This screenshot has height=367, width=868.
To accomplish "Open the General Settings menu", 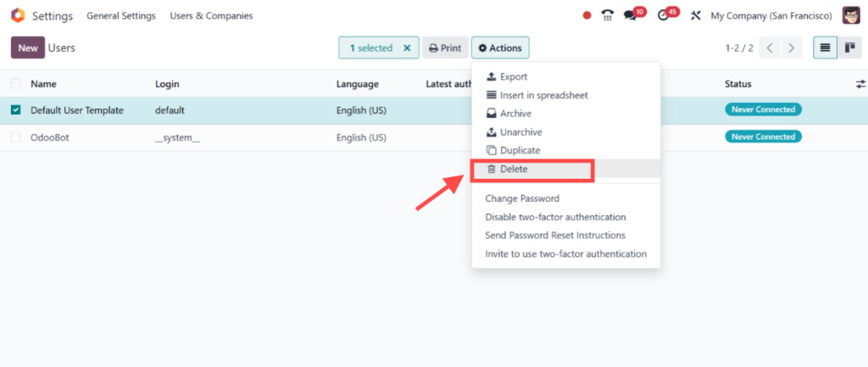I will point(121,16).
